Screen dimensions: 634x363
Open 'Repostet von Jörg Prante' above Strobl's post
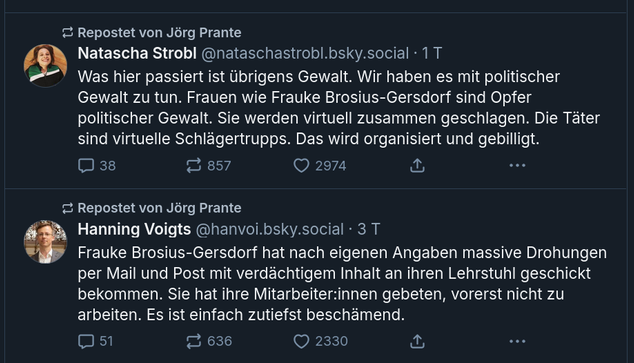[x=159, y=32]
